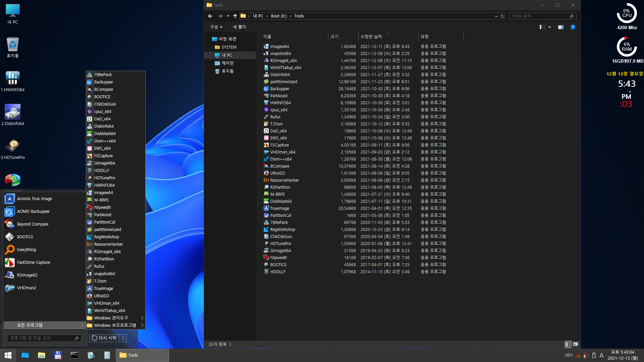The image size is (644, 362).
Task: Launch 1.HWiNFO64 desktop shortcut
Action: click(x=13, y=81)
